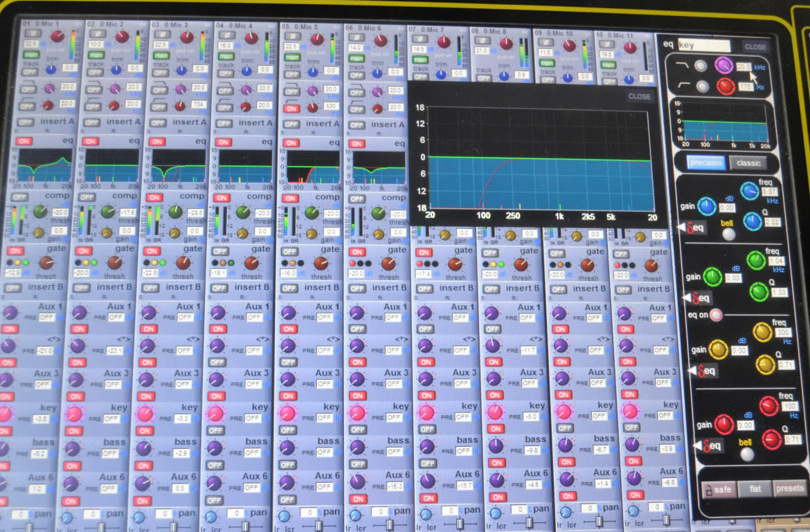Image resolution: width=810 pixels, height=532 pixels.
Task: Reset the EQ with the flat button
Action: point(755,488)
